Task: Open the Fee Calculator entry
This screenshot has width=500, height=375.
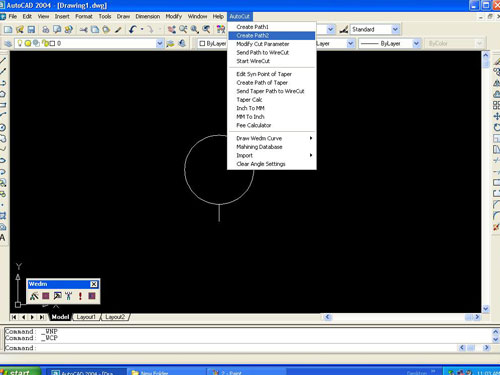Action: point(272,125)
